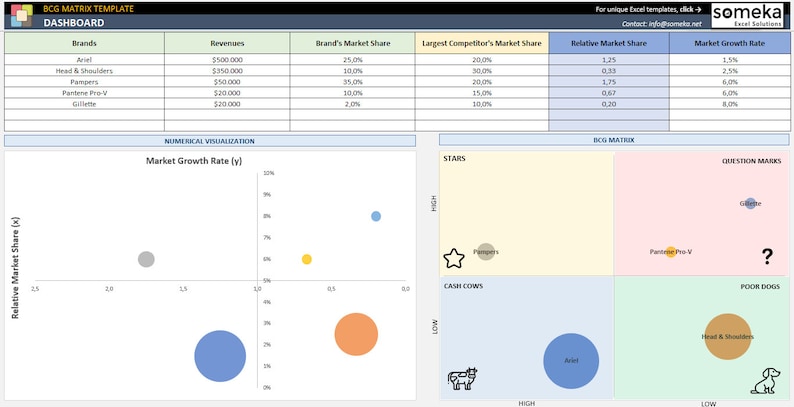Image resolution: width=794 pixels, height=407 pixels.
Task: Click the 8,0% market growth rate cell
Action: [730, 104]
